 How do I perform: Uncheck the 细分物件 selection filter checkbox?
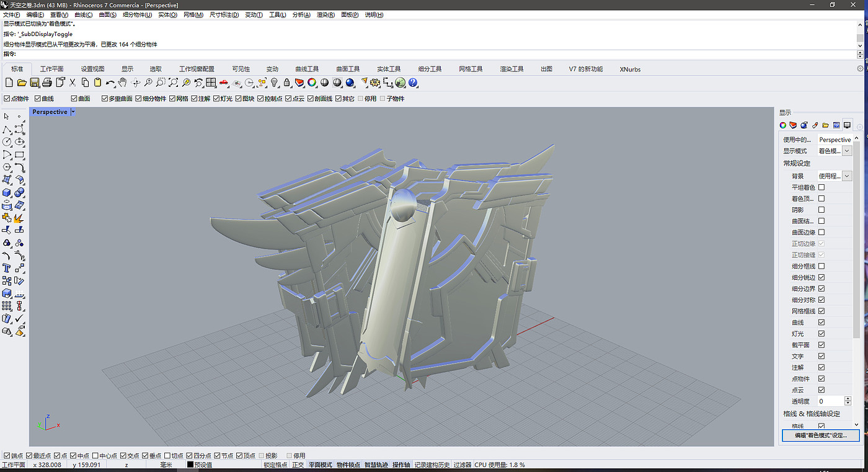[139, 99]
